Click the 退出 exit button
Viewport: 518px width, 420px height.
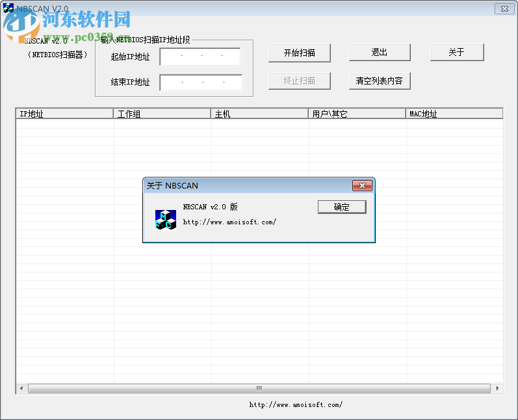click(380, 52)
